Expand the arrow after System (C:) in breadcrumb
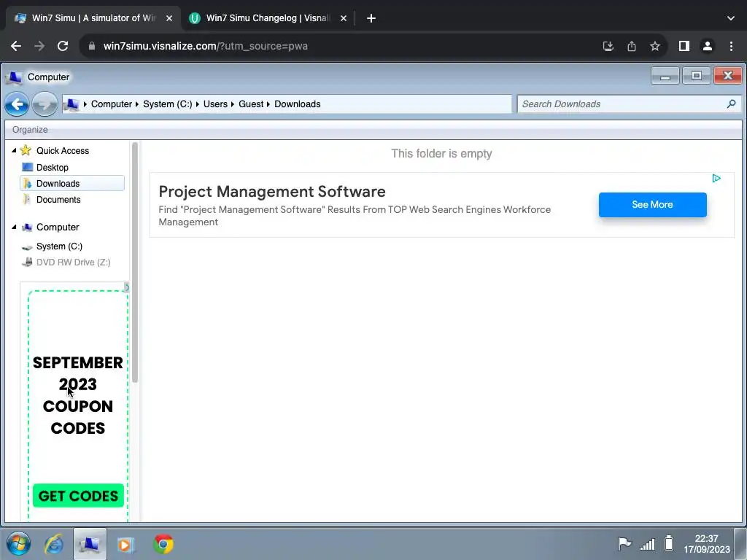Image resolution: width=747 pixels, height=560 pixels. pos(198,104)
